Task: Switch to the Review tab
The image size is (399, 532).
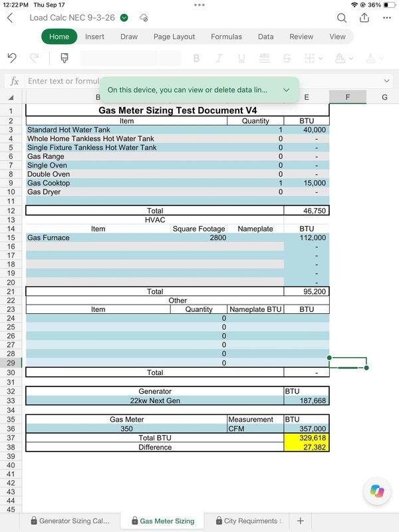Action: tap(301, 37)
